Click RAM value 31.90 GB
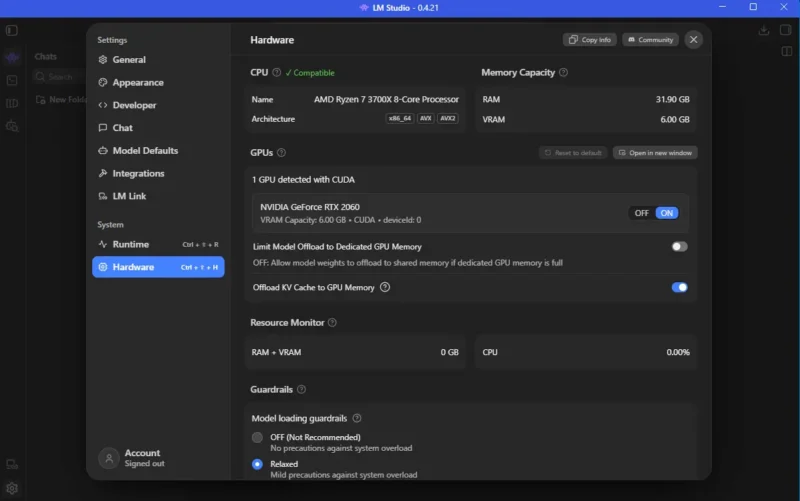Viewport: 800px width, 501px height. point(672,99)
